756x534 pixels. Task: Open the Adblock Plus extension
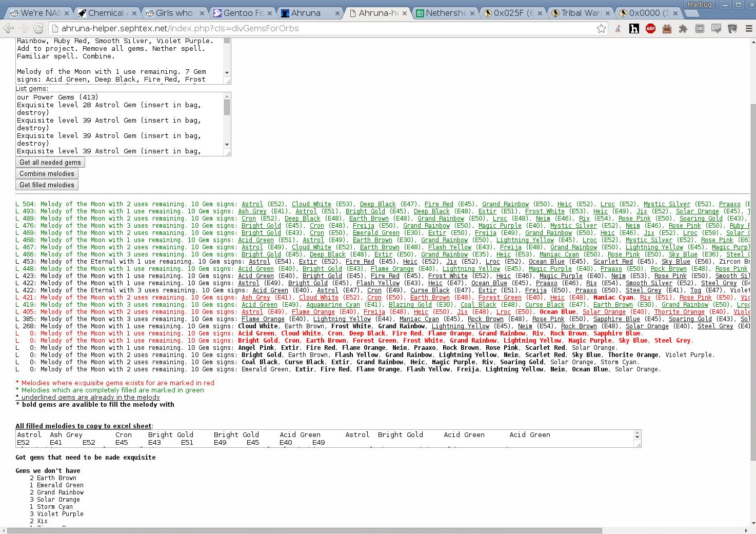(x=650, y=29)
